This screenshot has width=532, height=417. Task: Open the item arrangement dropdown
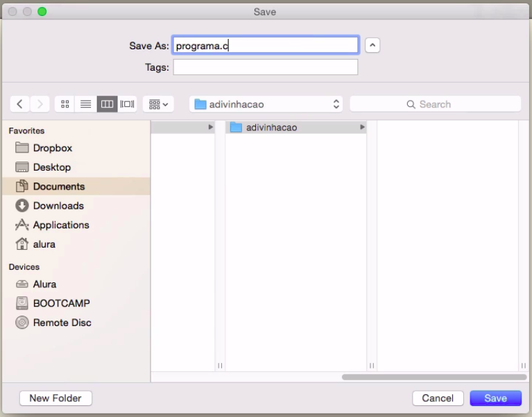pos(158,104)
